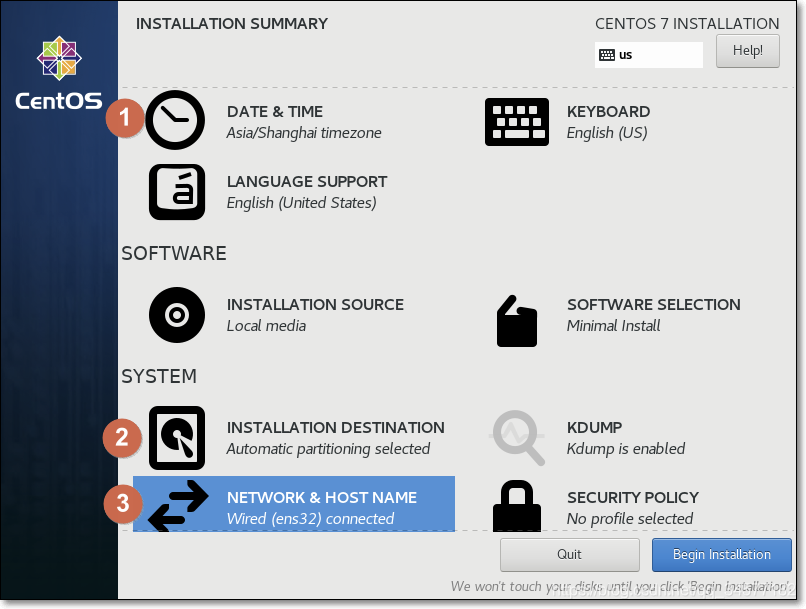This screenshot has width=806, height=609.
Task: Open the DATE & TIME settings label
Action: click(x=274, y=112)
